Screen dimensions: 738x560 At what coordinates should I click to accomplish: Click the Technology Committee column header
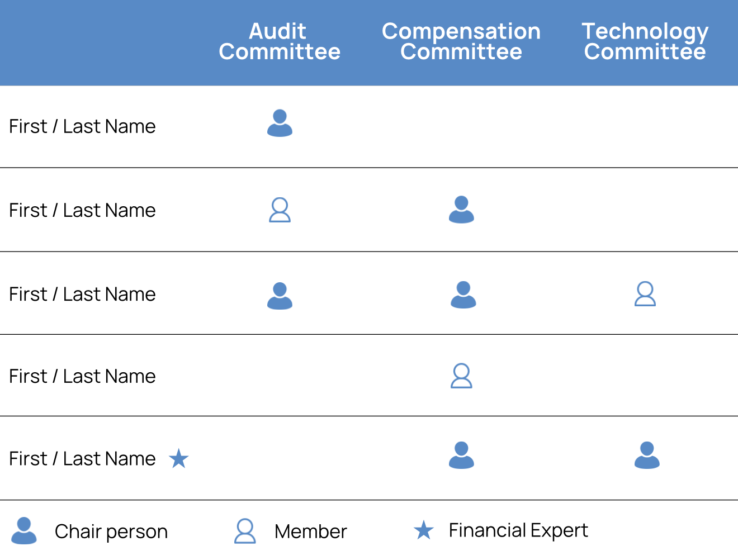click(x=645, y=41)
